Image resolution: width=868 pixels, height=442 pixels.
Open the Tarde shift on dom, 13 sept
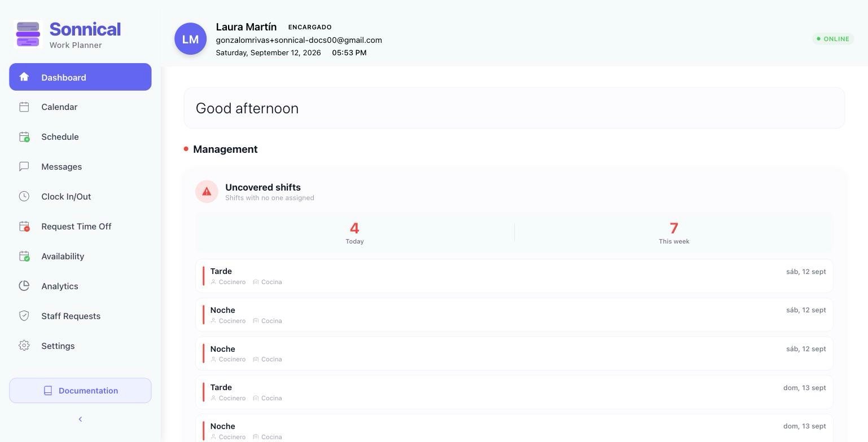click(x=514, y=392)
